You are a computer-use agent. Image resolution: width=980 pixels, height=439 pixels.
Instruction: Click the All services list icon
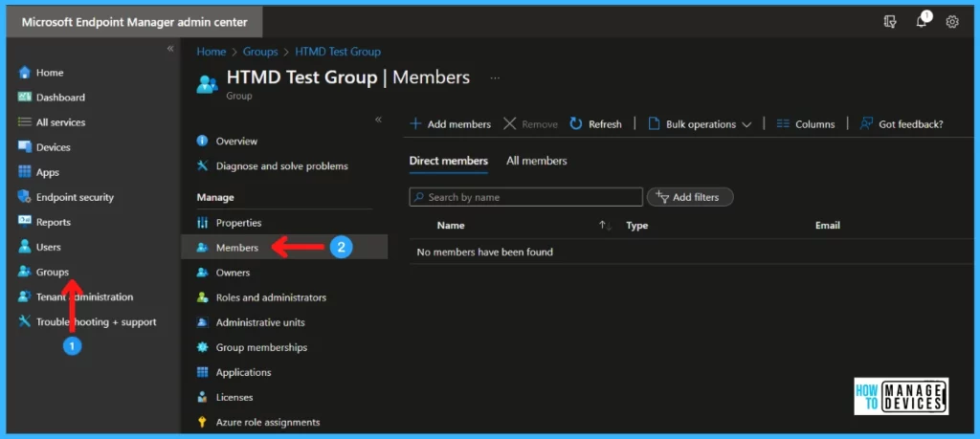point(24,121)
